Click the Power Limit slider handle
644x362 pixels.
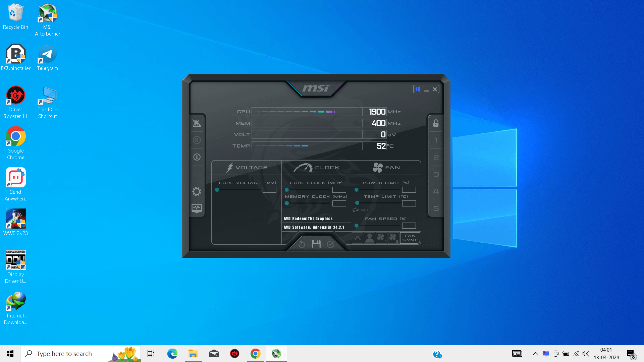click(357, 190)
